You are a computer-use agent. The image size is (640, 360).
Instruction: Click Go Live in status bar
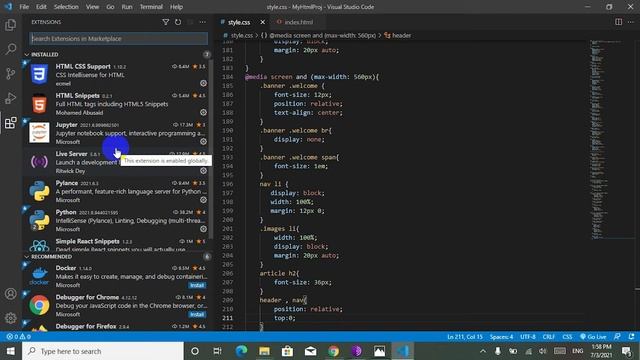coord(593,337)
